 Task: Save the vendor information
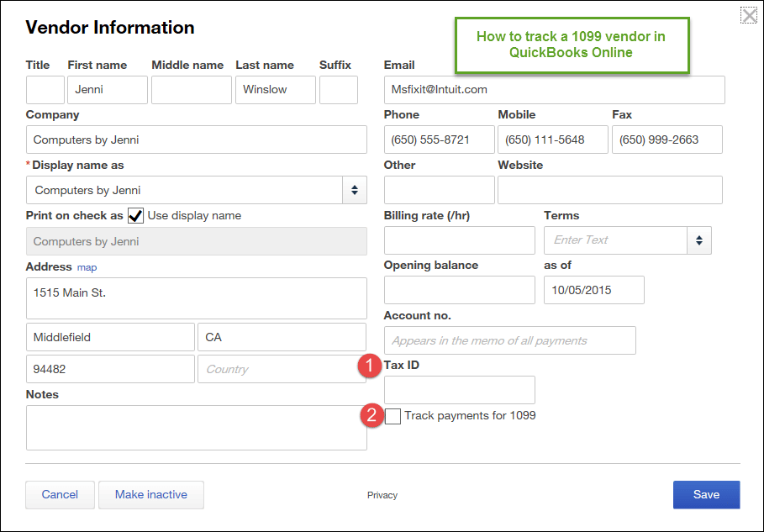tap(706, 494)
